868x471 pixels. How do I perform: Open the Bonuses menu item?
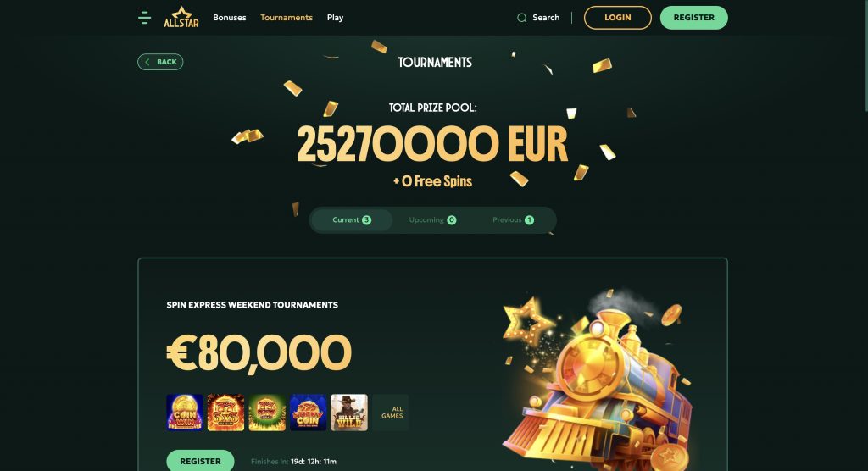click(230, 18)
